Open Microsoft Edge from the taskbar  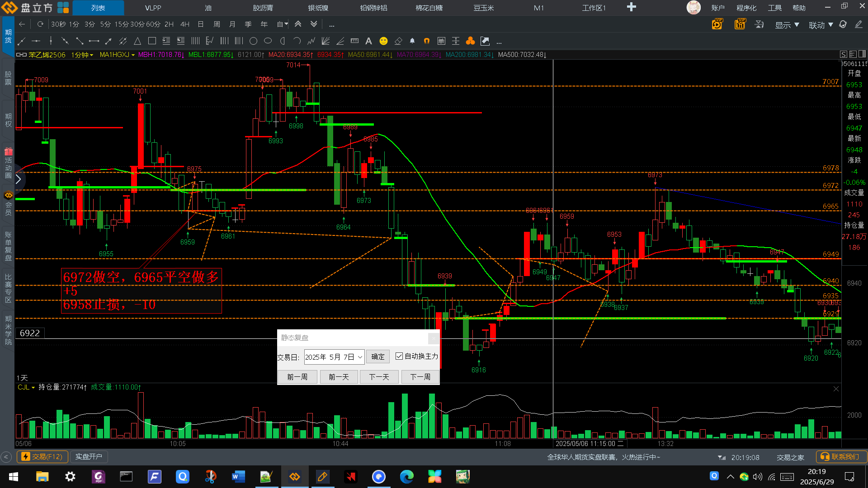[406, 476]
